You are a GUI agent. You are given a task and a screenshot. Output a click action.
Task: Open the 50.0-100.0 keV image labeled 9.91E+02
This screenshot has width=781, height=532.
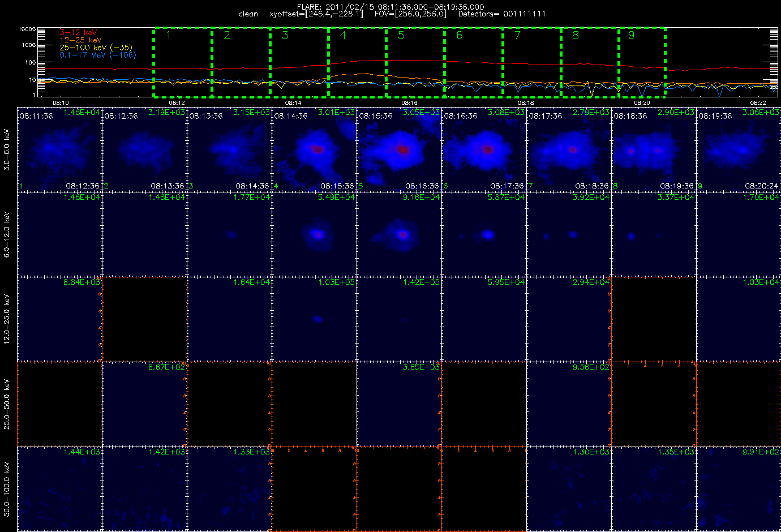point(739,488)
